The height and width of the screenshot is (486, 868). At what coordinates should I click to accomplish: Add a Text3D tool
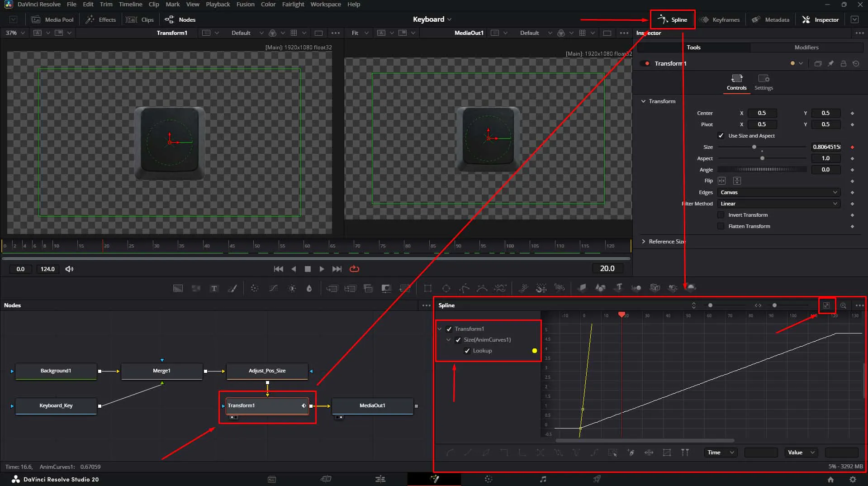pos(619,287)
